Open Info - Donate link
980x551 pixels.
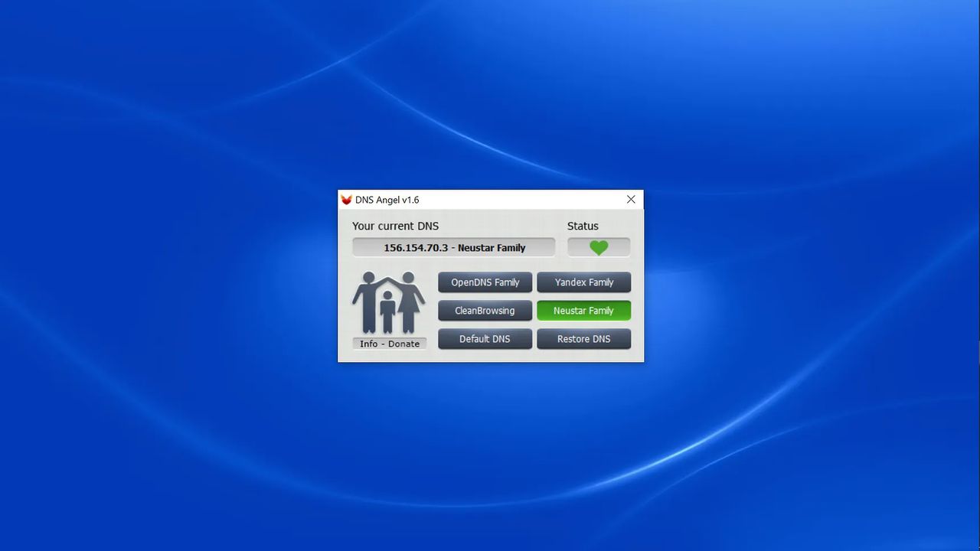tap(390, 344)
